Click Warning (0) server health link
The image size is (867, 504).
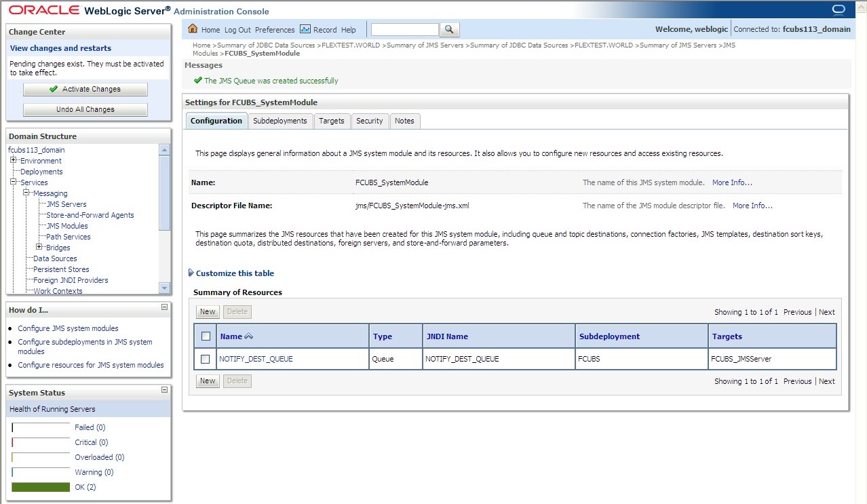coord(94,472)
